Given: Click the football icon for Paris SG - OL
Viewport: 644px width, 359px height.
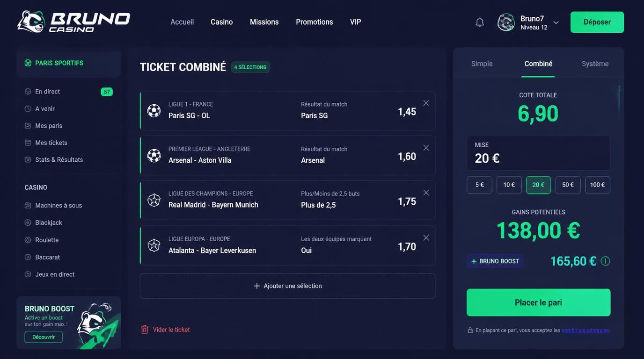Looking at the screenshot, I should coord(154,111).
